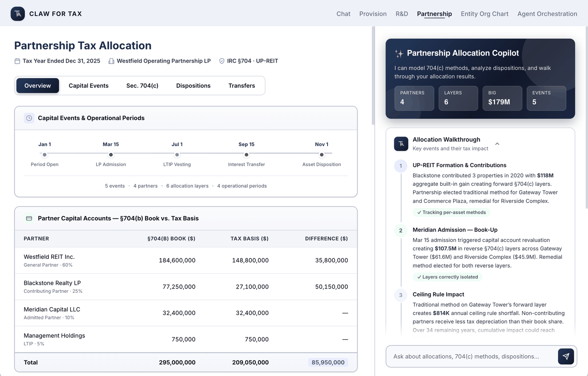Click the 295,000,000 total book value
Image resolution: width=588 pixels, height=376 pixels.
coord(177,363)
